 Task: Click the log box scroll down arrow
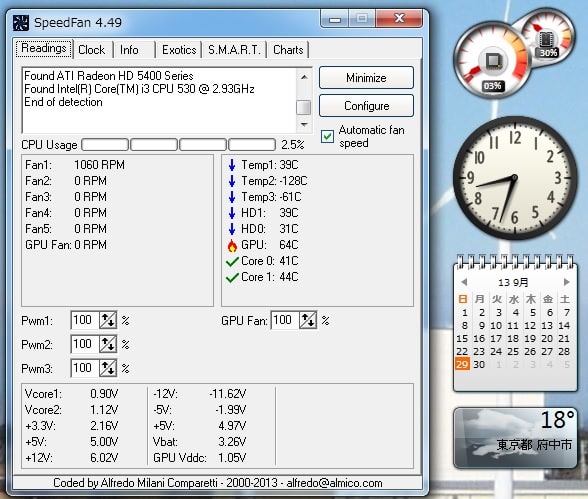304,124
